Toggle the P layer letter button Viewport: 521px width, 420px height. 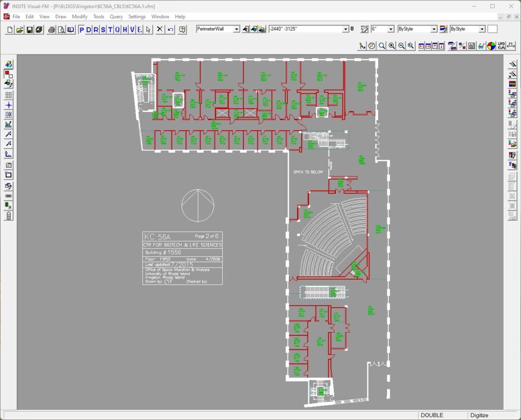click(x=82, y=29)
